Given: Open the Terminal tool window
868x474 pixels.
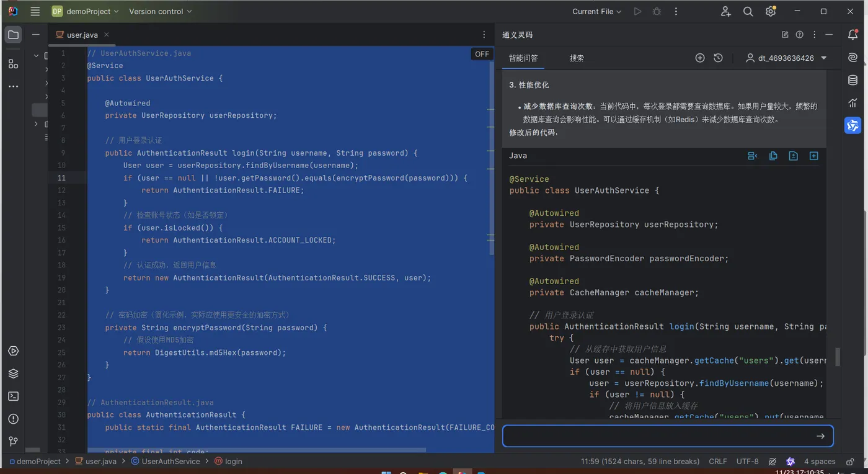Looking at the screenshot, I should pyautogui.click(x=13, y=396).
